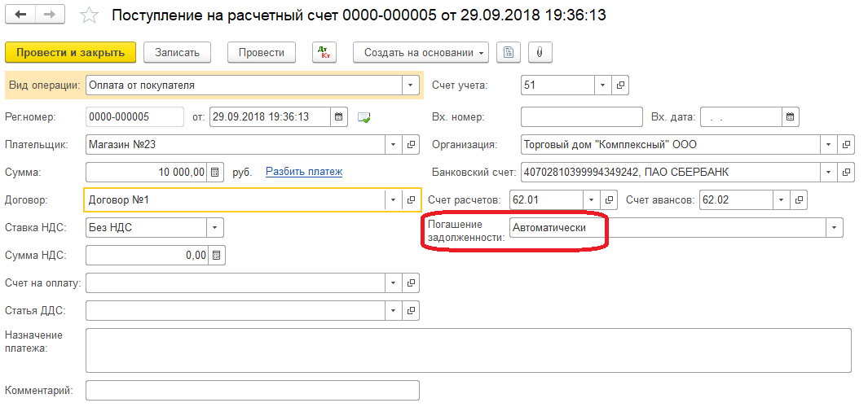This screenshot has width=868, height=416.
Task: Open calculator for the Сумма field
Action: tap(215, 173)
